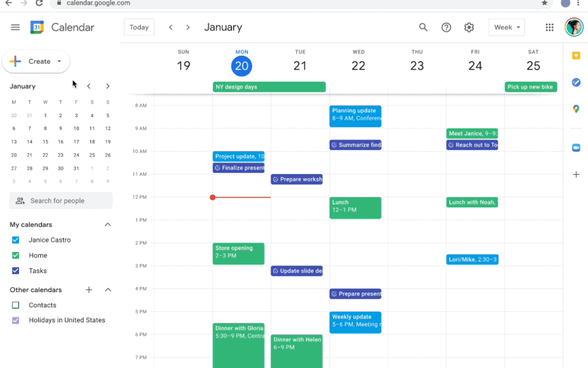The height and width of the screenshot is (368, 588).
Task: Open Google Tasks in side panel
Action: point(576,82)
